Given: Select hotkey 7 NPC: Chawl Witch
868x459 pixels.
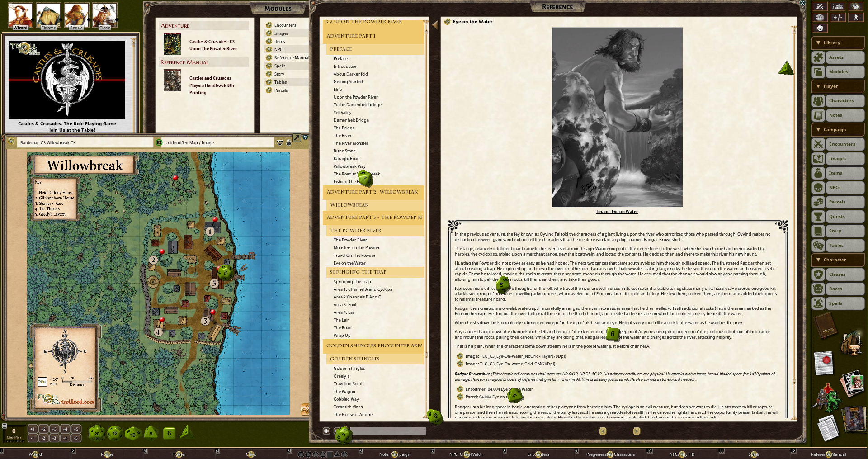Looking at the screenshot, I should click(x=466, y=454).
